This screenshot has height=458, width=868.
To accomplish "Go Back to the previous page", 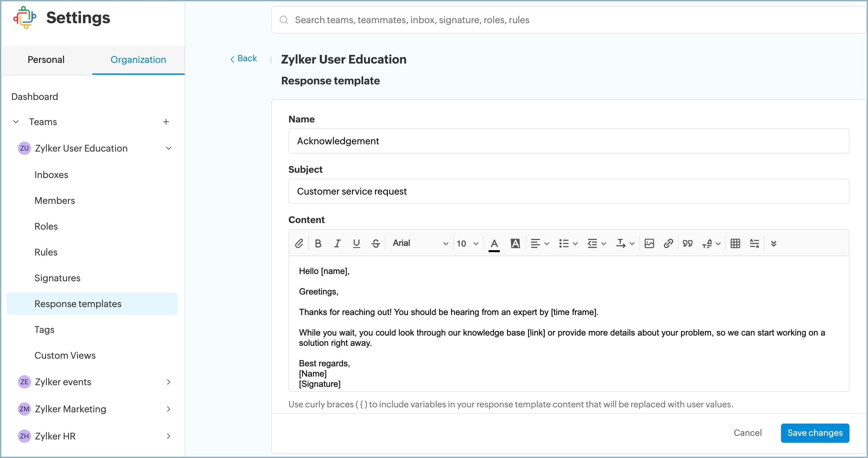I will tap(243, 59).
